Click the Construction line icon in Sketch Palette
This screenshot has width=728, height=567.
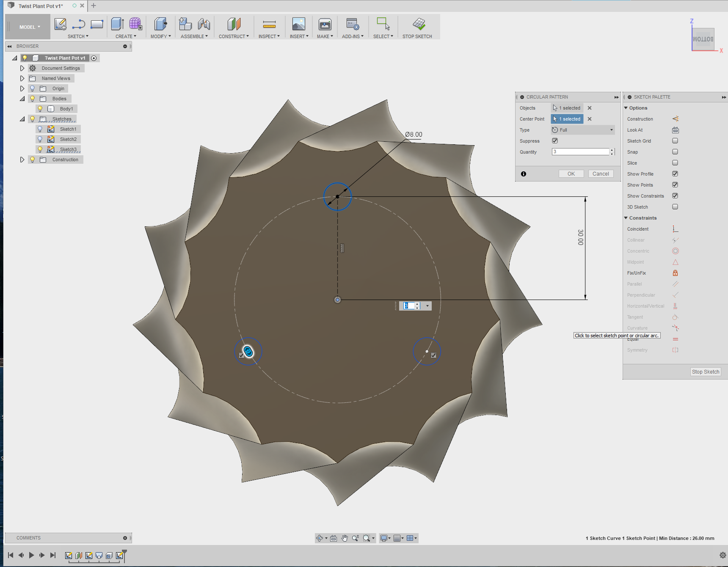pos(676,119)
